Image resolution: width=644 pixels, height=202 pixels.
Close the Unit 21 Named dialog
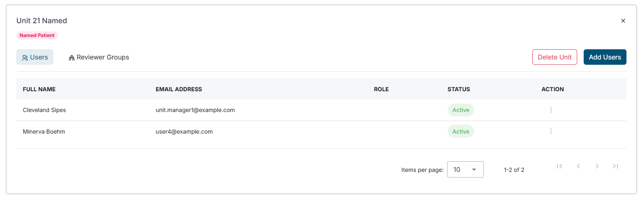[x=623, y=21]
